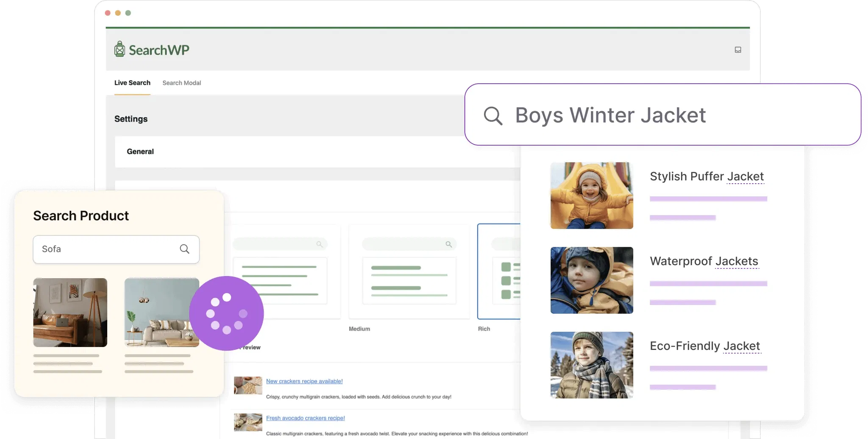Open the Search Modal tab

click(181, 83)
